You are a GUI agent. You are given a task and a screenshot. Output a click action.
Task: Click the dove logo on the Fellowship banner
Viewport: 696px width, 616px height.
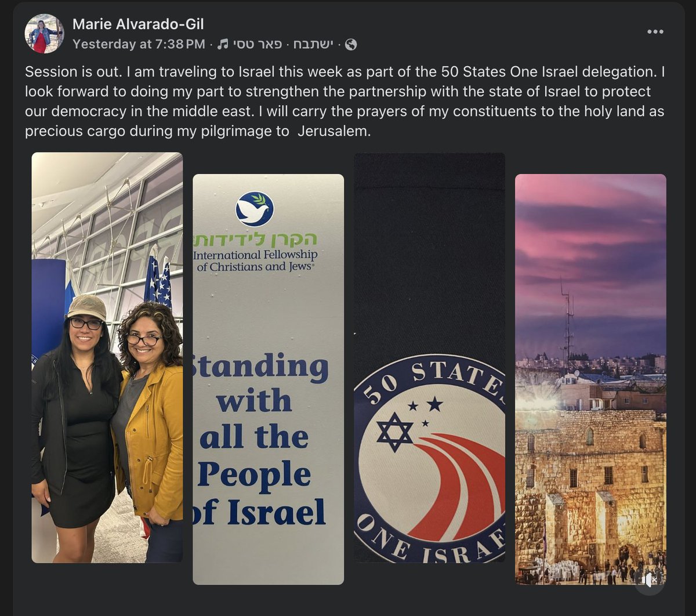[255, 209]
